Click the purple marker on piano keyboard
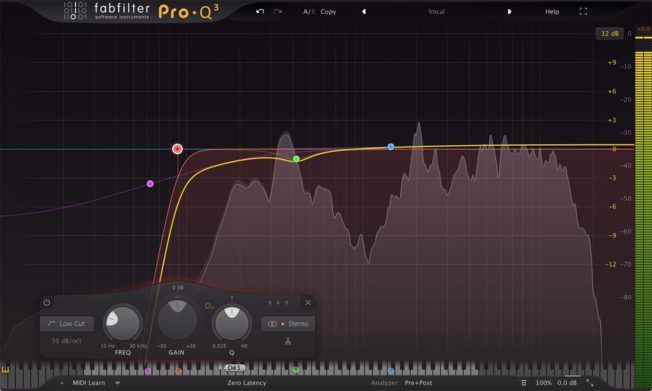This screenshot has width=652, height=391. tap(148, 371)
